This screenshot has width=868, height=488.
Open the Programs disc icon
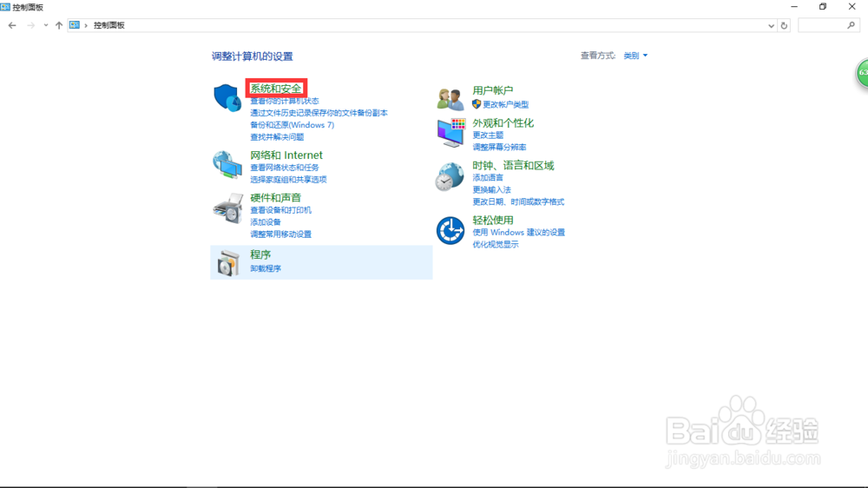click(x=228, y=262)
